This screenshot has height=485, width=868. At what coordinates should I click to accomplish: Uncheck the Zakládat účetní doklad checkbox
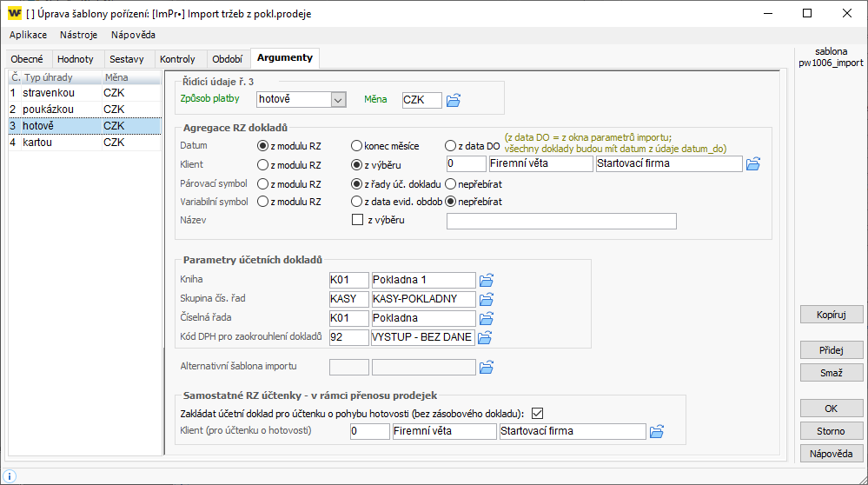click(x=537, y=413)
